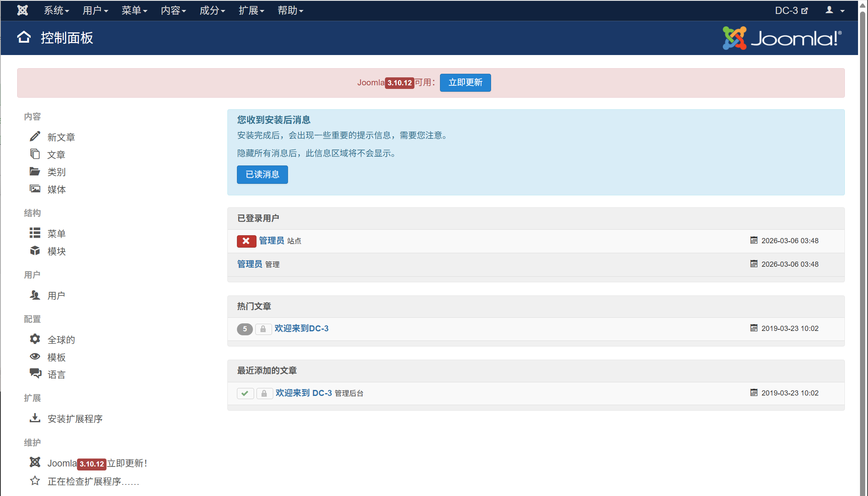Click the page vertical scrollbar
This screenshot has width=868, height=496.
point(863,239)
